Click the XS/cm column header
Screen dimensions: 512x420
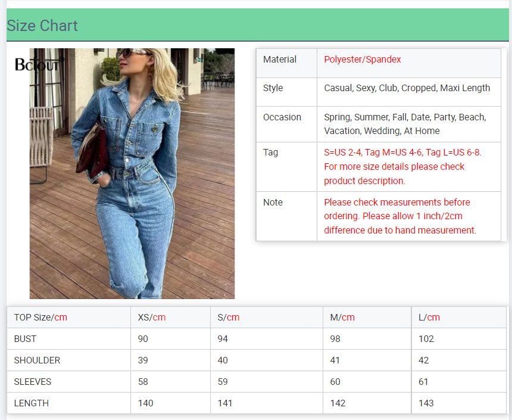click(152, 318)
